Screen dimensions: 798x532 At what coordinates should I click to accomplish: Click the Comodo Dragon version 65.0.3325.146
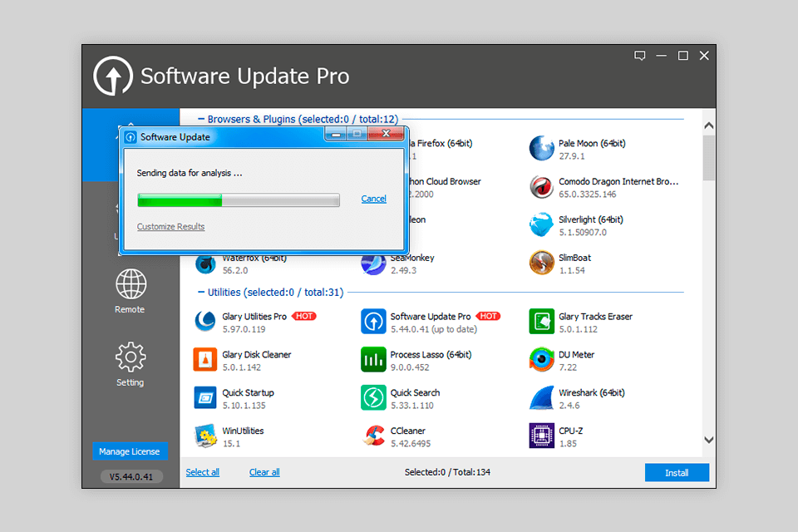pyautogui.click(x=588, y=195)
